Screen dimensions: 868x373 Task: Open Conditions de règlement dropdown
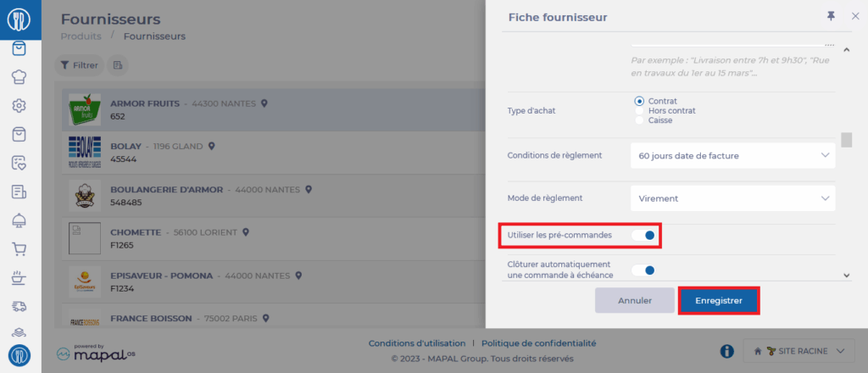pos(732,155)
